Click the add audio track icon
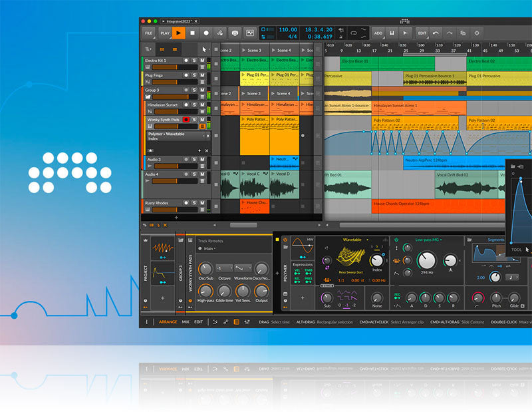Image resolution: width=532 pixels, height=412 pixels. [405, 33]
